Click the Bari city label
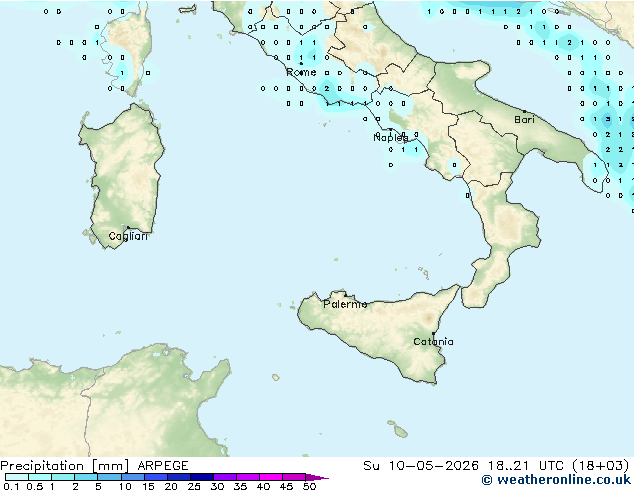634x490 pixels. 524,120
